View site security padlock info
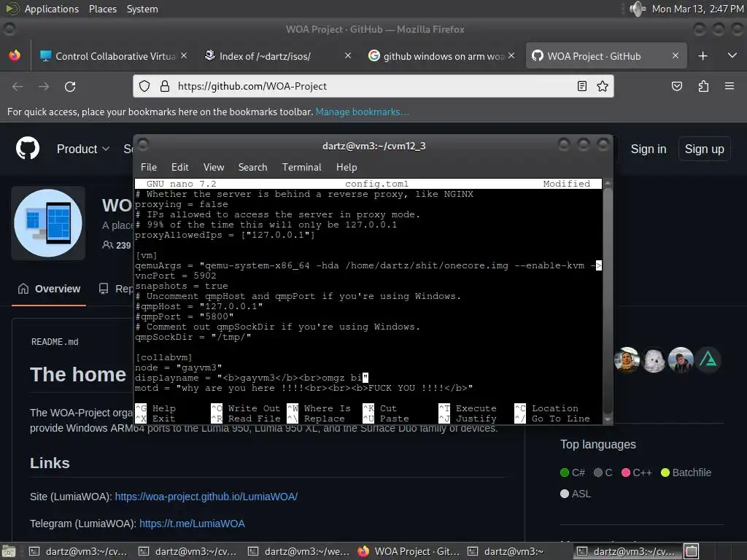The height and width of the screenshot is (560, 747). click(x=165, y=86)
